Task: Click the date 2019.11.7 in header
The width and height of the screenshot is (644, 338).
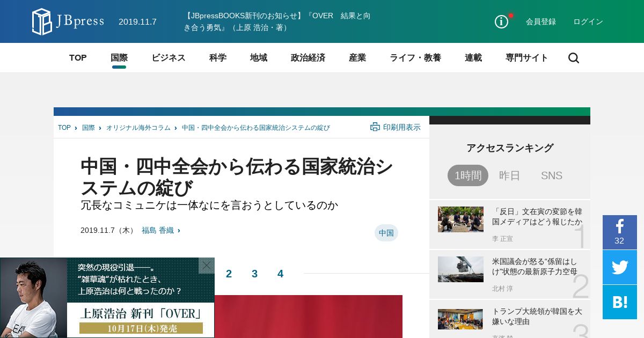Action: tap(137, 21)
